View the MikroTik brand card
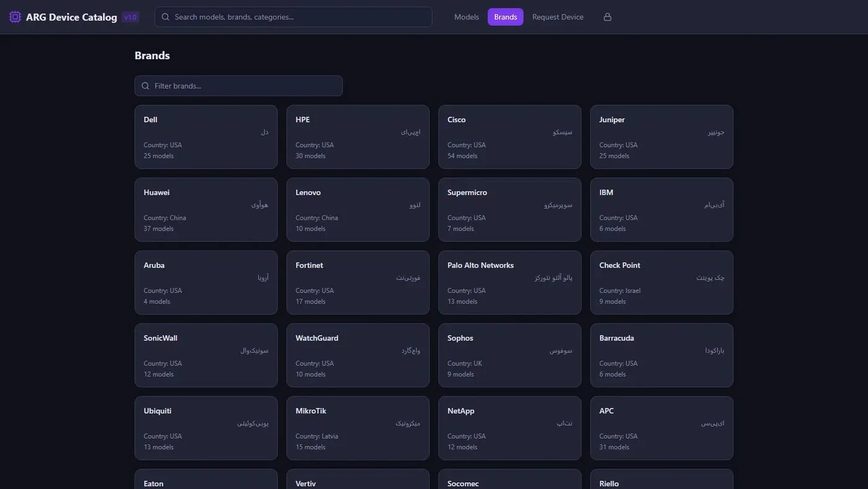This screenshot has width=868, height=489. click(358, 428)
